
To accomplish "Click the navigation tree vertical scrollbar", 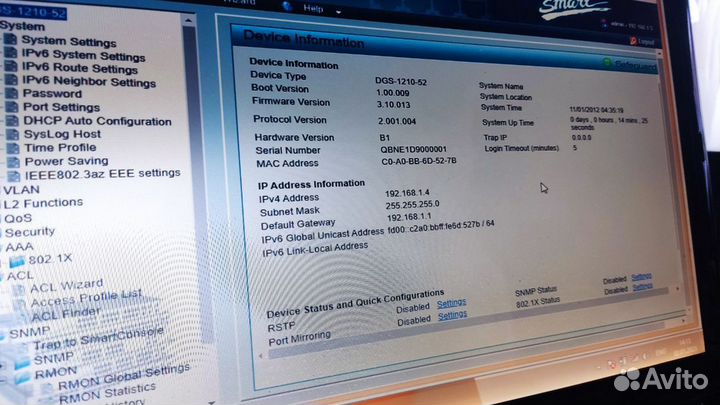I will tap(195, 184).
